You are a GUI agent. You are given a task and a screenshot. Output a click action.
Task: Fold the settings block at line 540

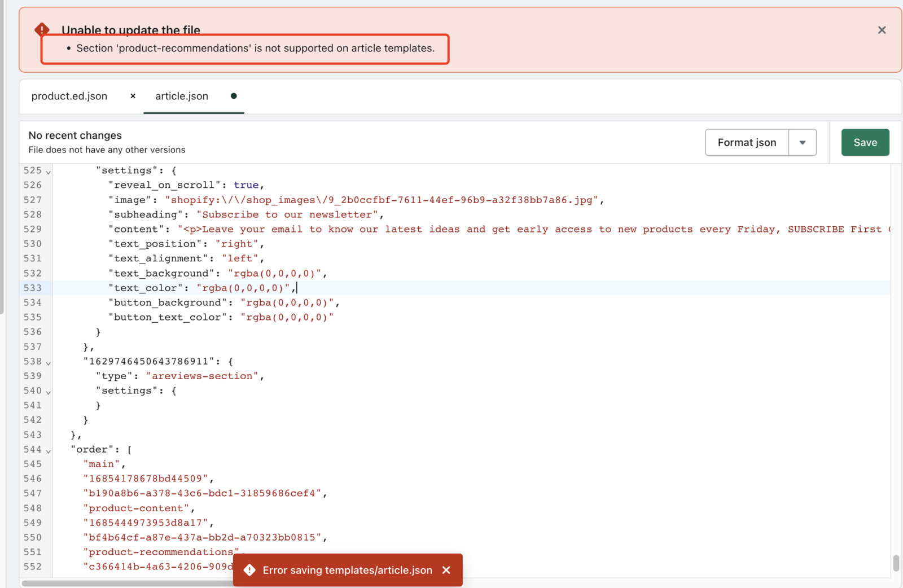point(49,392)
